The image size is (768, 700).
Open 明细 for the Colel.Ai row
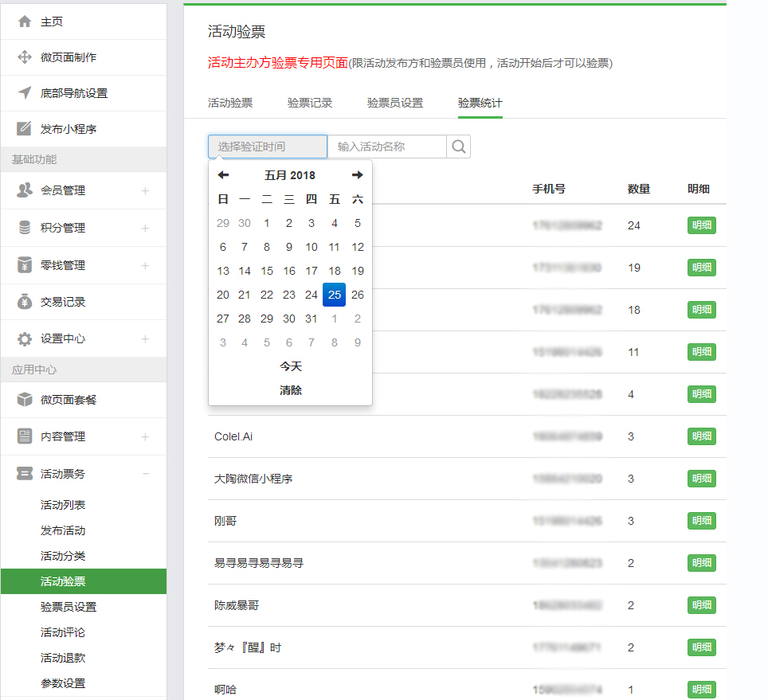pyautogui.click(x=701, y=436)
